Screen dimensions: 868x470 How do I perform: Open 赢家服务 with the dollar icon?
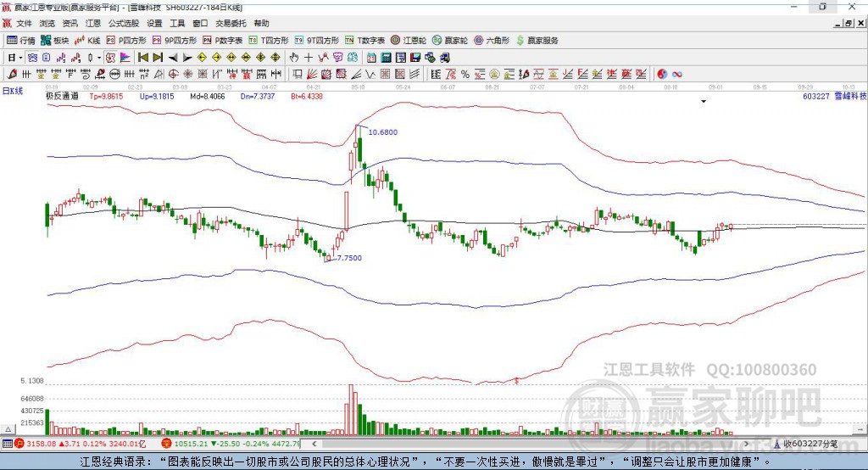pyautogui.click(x=537, y=41)
